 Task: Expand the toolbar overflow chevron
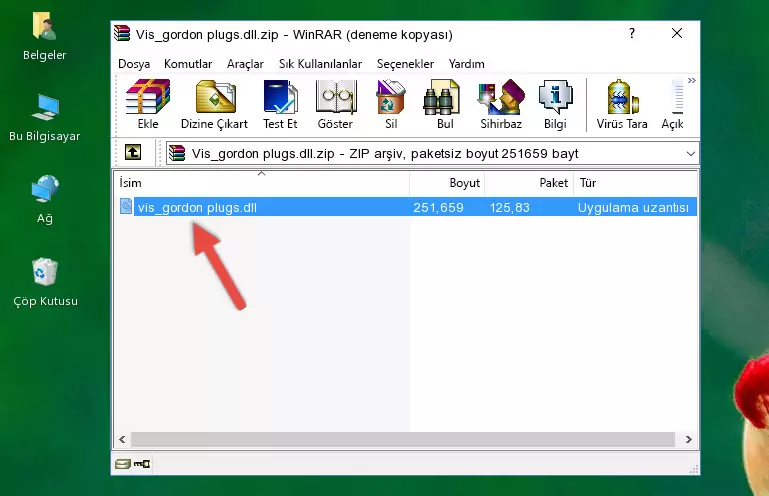692,81
